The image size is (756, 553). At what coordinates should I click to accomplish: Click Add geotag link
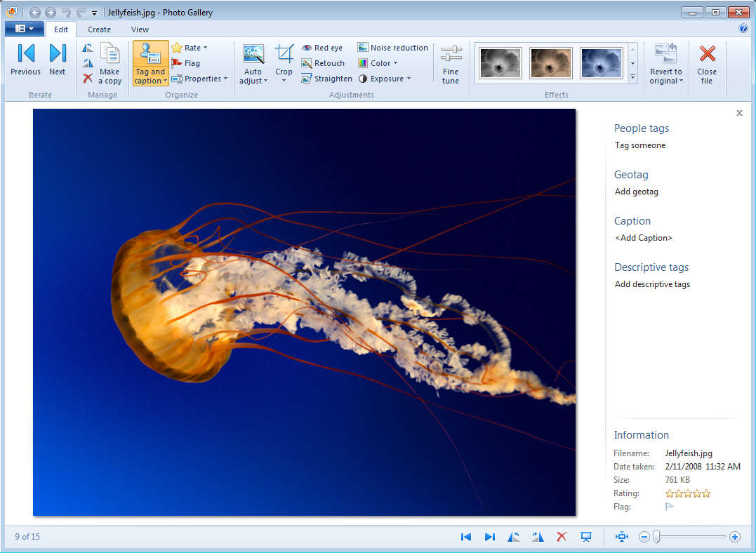[637, 192]
